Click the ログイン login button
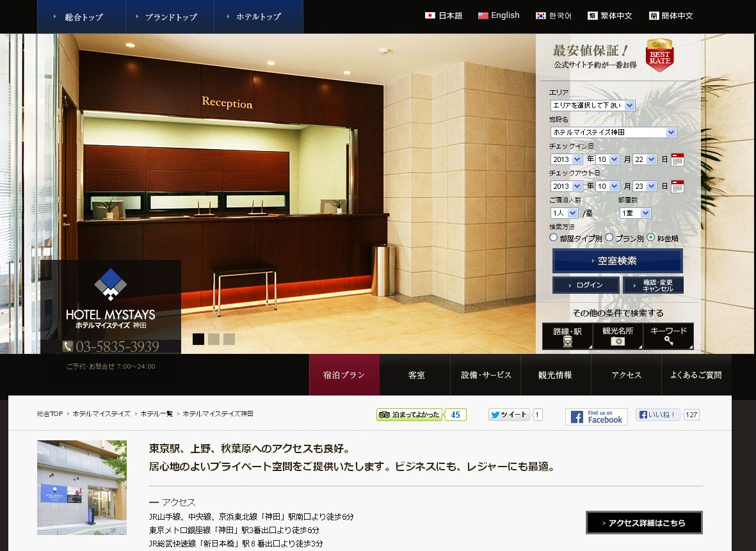This screenshot has width=756, height=551. point(586,285)
